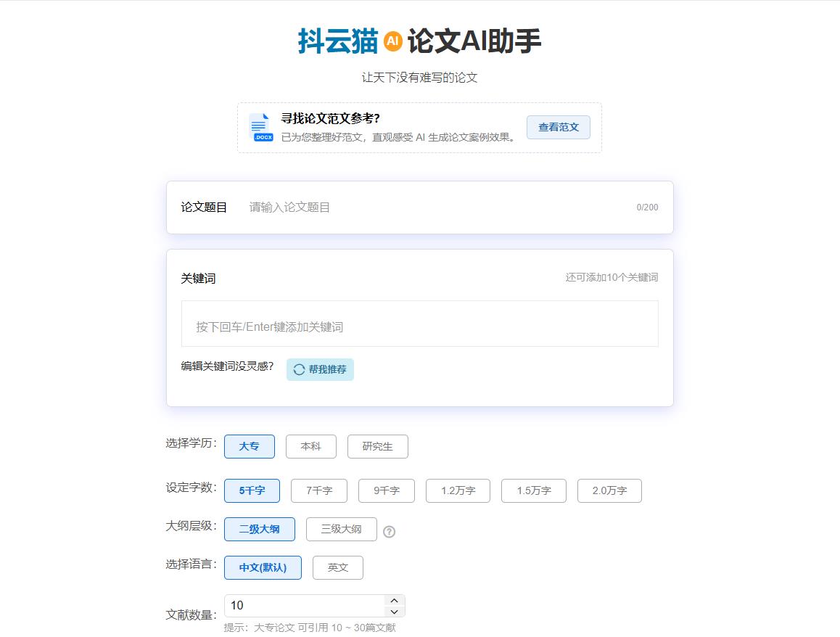Set word count to 1.2万字
Screen dimensions: 840x637
pos(458,490)
